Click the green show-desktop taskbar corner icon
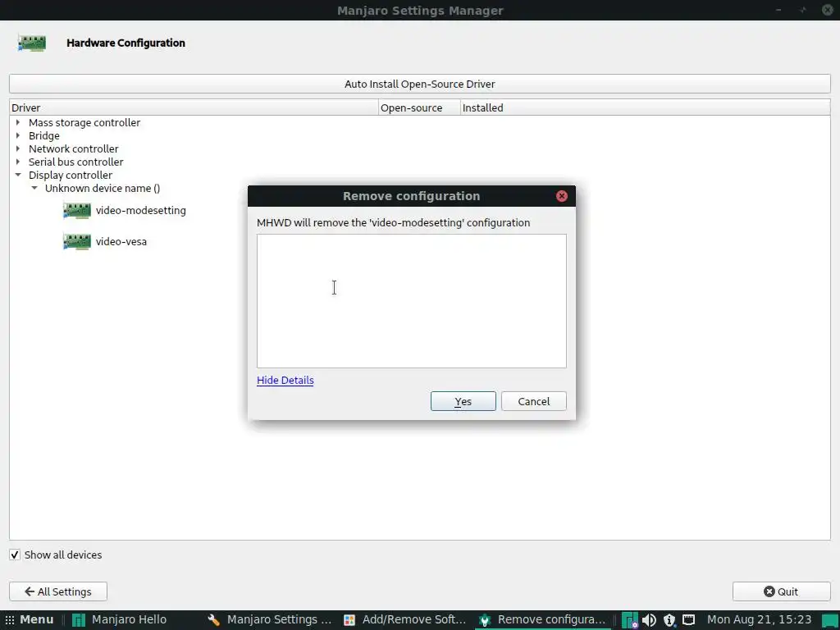 click(x=831, y=620)
